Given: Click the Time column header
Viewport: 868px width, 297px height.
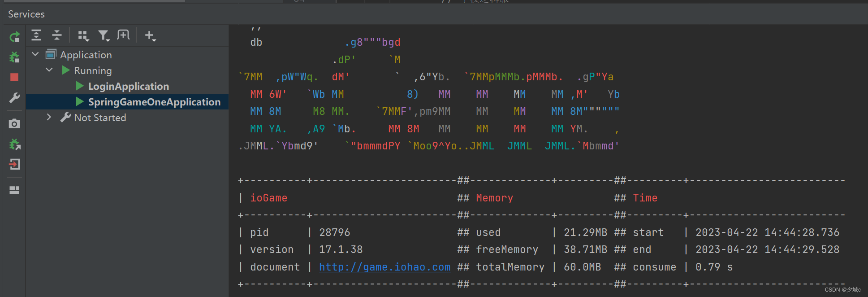Looking at the screenshot, I should coord(645,198).
